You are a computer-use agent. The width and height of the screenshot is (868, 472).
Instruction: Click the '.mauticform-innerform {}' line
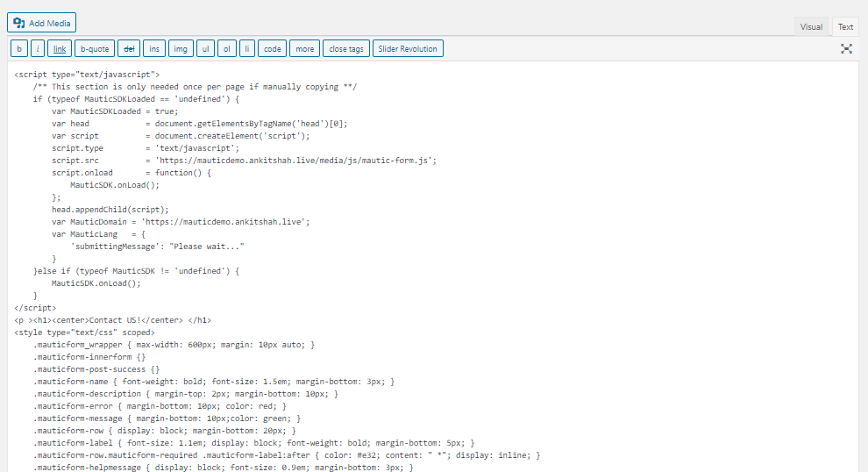[x=89, y=357]
